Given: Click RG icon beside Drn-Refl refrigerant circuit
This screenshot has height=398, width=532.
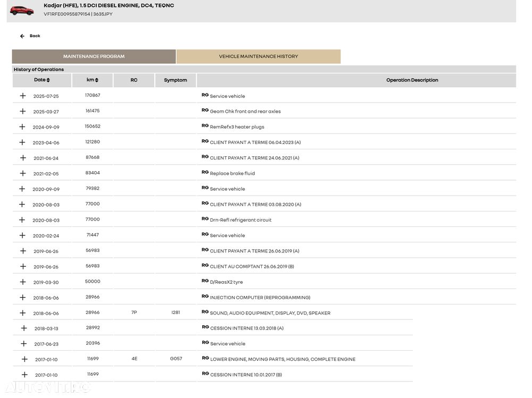Looking at the screenshot, I should click(205, 219).
